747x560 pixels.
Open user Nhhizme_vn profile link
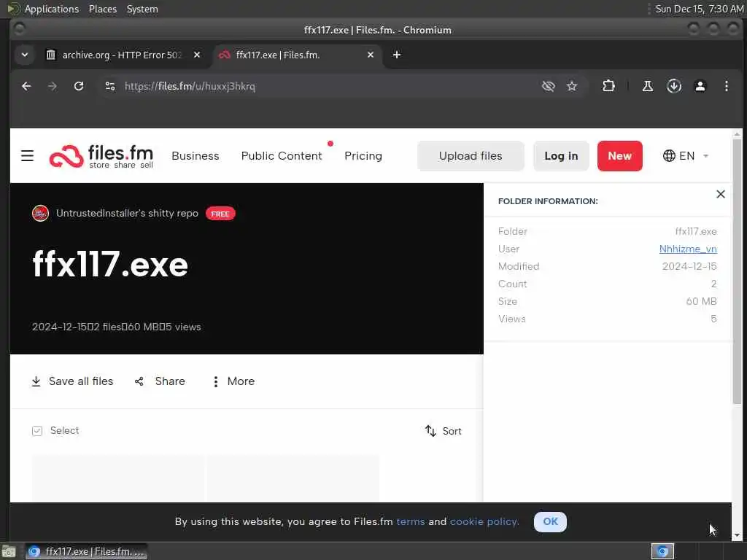pyautogui.click(x=688, y=249)
